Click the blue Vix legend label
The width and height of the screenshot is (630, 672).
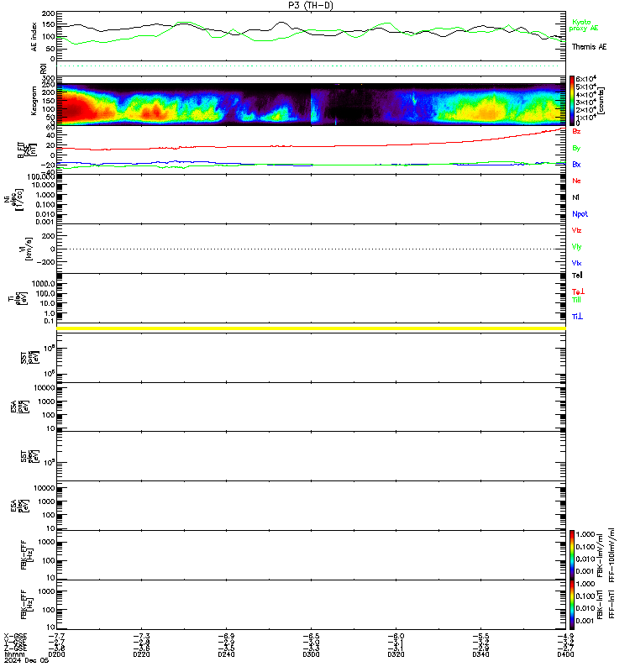pyautogui.click(x=576, y=263)
